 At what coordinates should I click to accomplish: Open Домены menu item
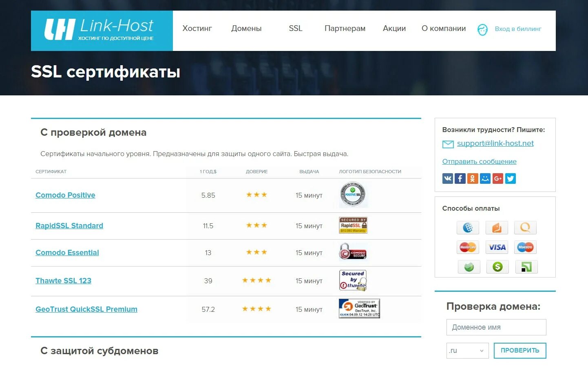(x=246, y=29)
